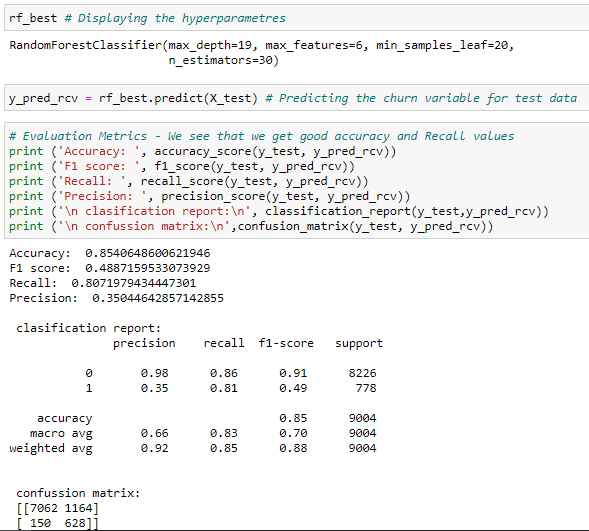Screen dimensions: 589x531
Task: Click the print 'Accuracy: ' code line
Action: pyautogui.click(x=202, y=151)
